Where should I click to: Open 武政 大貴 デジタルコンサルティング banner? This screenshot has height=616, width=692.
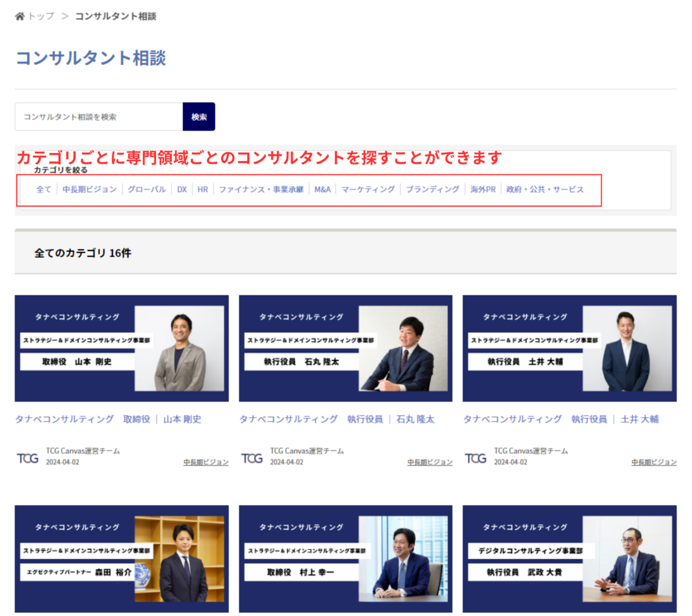click(x=569, y=558)
